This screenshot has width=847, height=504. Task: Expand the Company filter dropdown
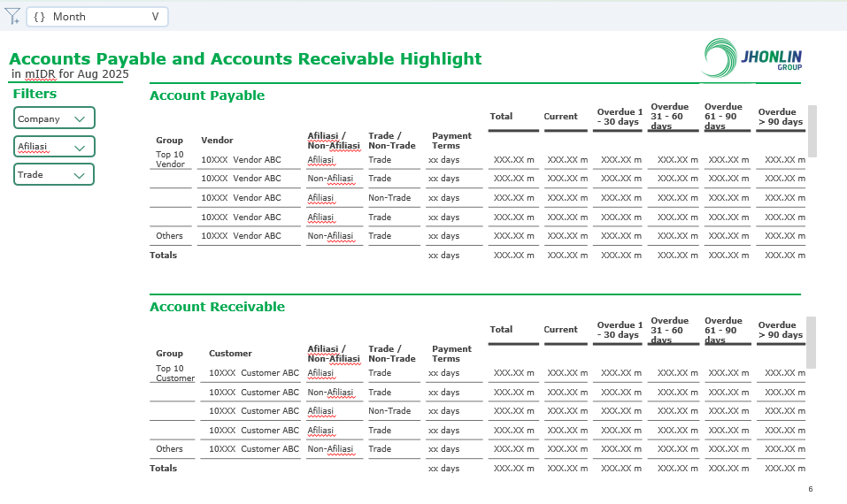pyautogui.click(x=54, y=118)
